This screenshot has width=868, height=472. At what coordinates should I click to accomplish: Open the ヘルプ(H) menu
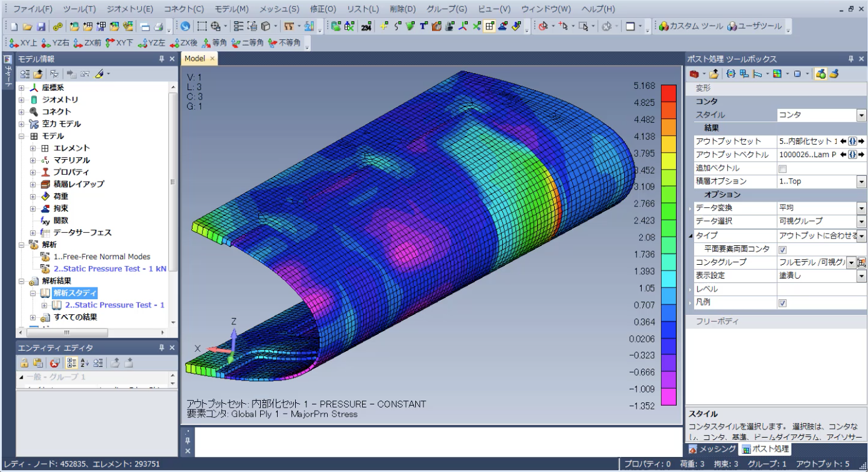point(598,9)
